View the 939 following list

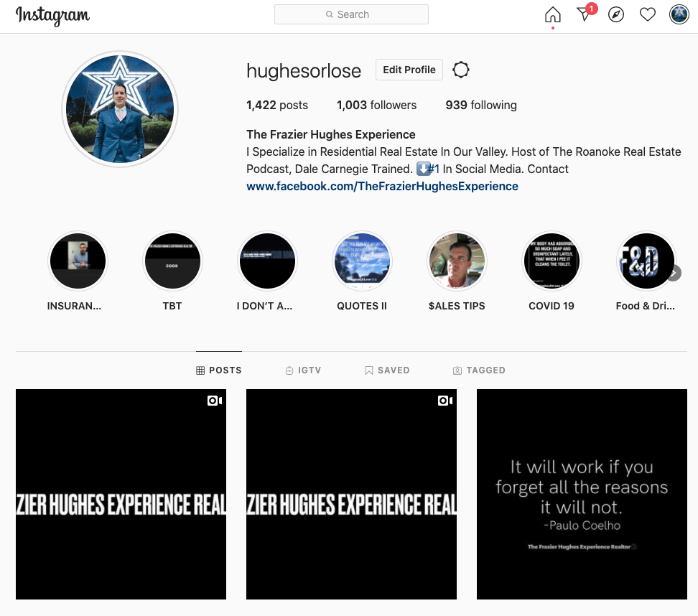coord(480,105)
